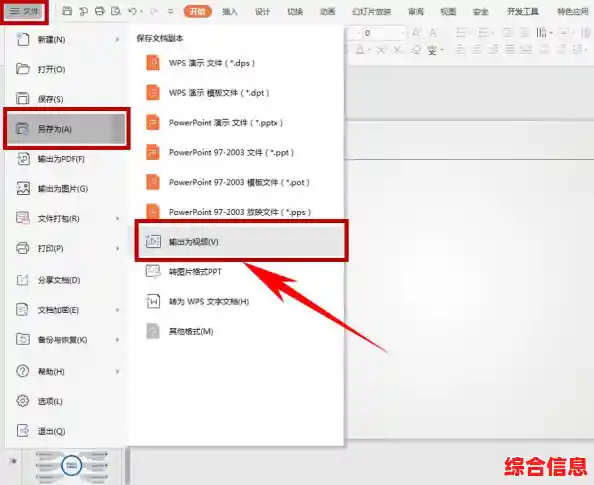
Task: Expand the 文档加密(E) submenu arrow
Action: coord(117,310)
